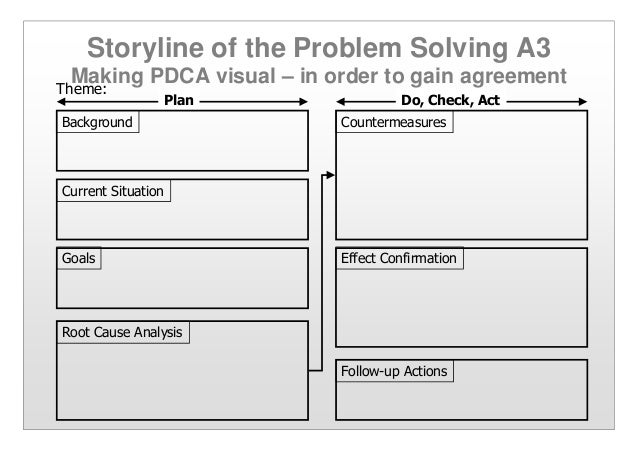
Task: Select the "Do, Check, Act" header text
Action: coord(450,101)
